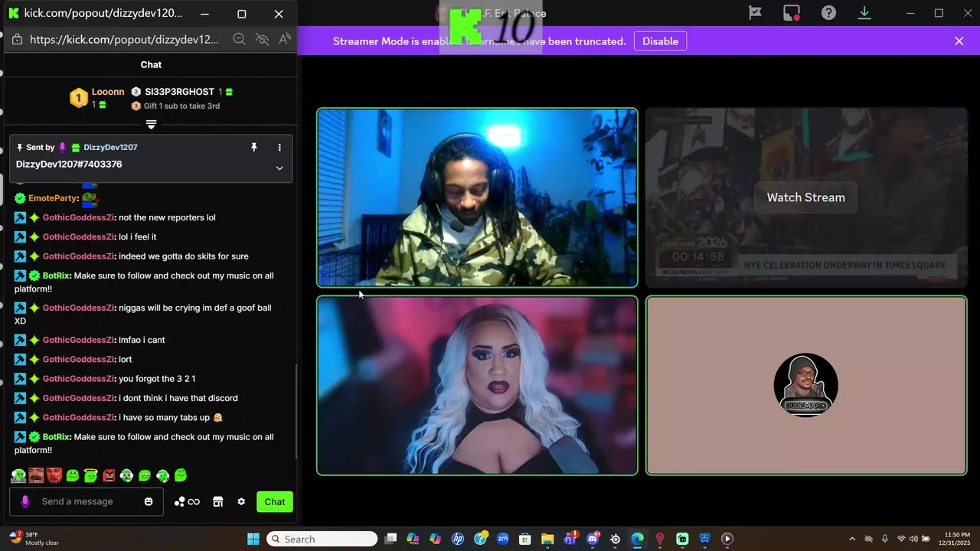Open the Kicks gifting icon with infinity symbol
This screenshot has width=980, height=551.
[187, 502]
